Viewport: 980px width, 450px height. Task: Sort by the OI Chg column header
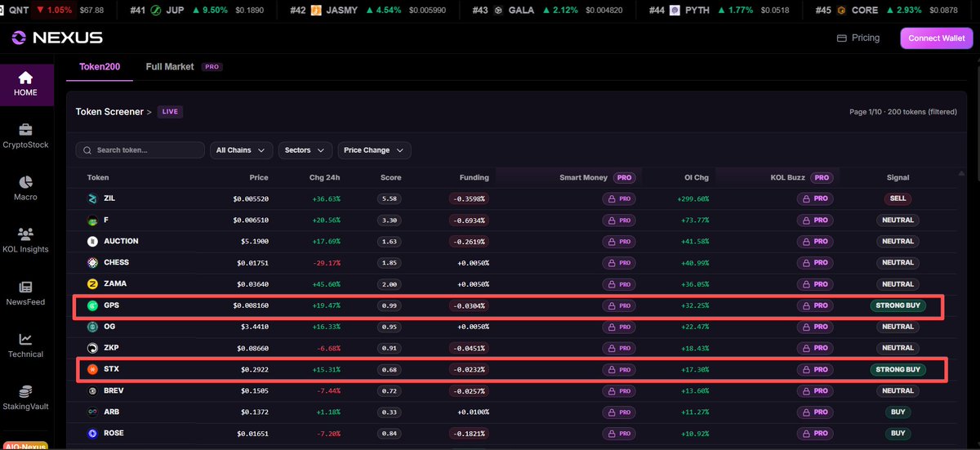(697, 177)
